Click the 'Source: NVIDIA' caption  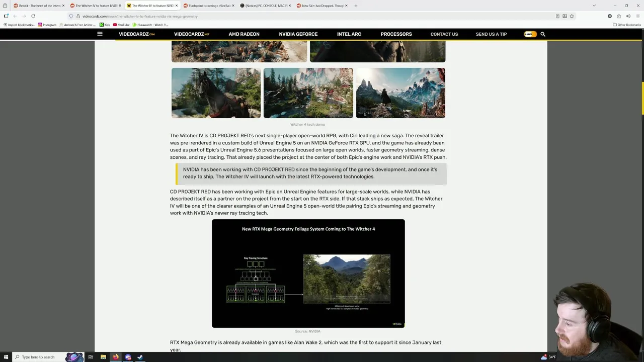[x=307, y=331]
